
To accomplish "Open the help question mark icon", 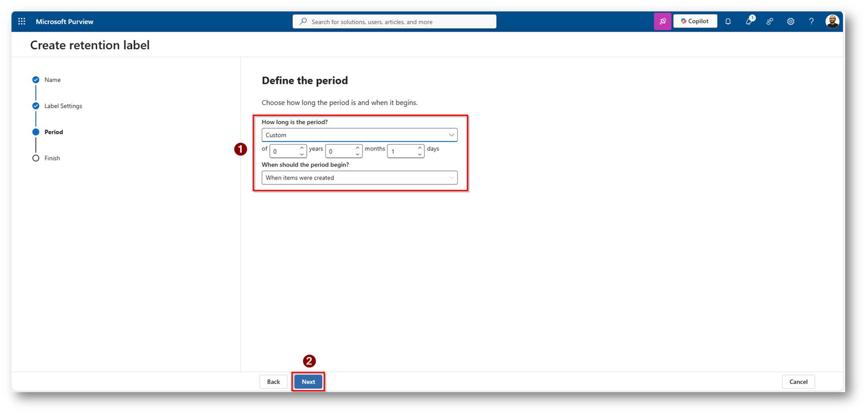I will (x=811, y=21).
